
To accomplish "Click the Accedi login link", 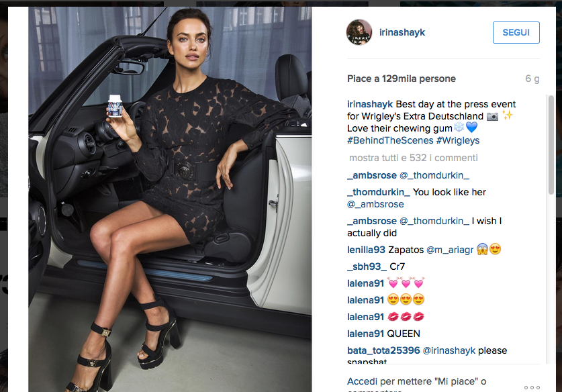I will coord(362,381).
